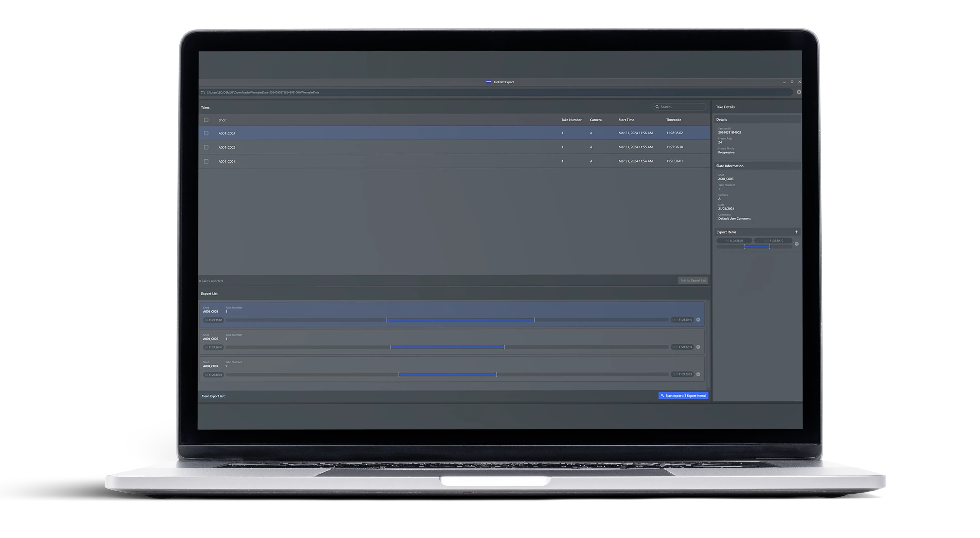This screenshot has height=538, width=980.
Task: Click OUT timecode 11:28:17:19 for A001_C002
Action: pyautogui.click(x=682, y=347)
